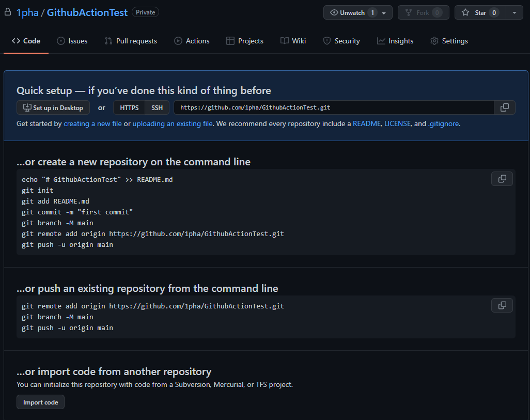Viewport: 530px width, 420px height.
Task: Click Set up in Desktop button
Action: pos(53,107)
